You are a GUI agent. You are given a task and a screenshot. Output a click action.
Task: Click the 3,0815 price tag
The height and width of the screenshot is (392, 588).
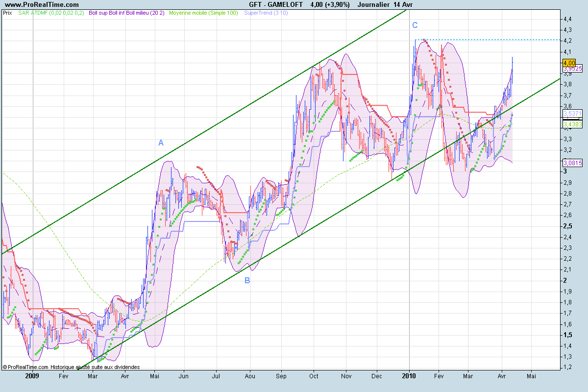[x=572, y=163]
